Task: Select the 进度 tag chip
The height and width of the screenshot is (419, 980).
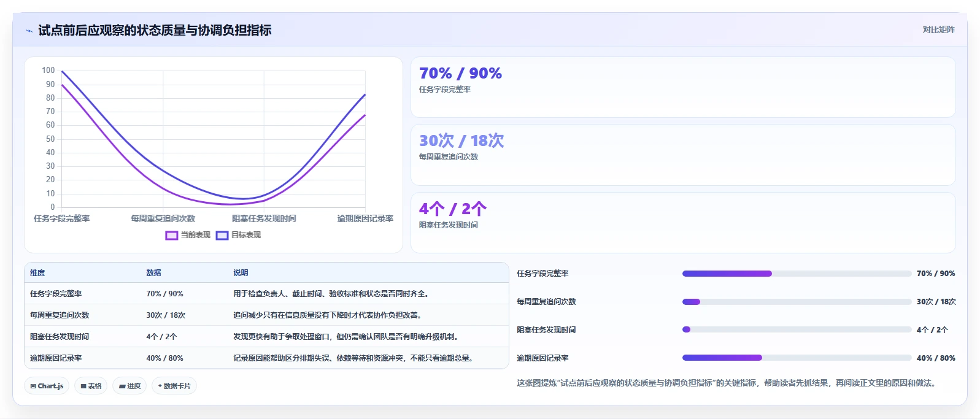Action: pyautogui.click(x=129, y=386)
